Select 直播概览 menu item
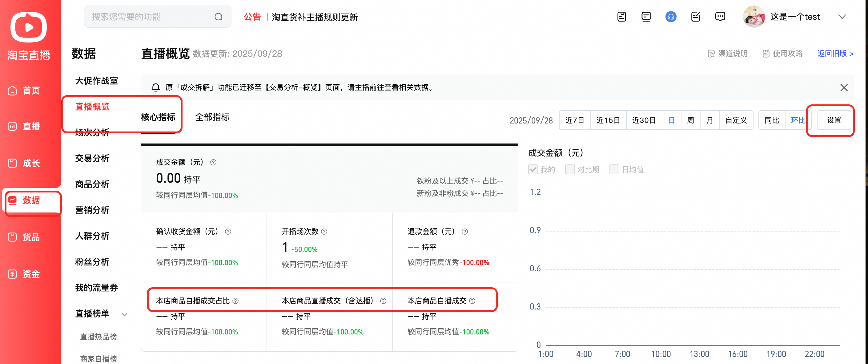 pos(92,107)
